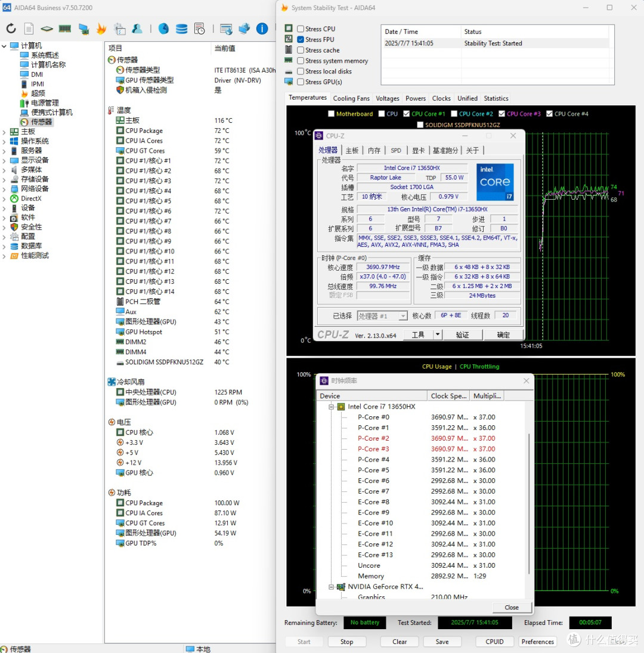Launch the flame System Stability Test icon
The image size is (644, 653).
[x=101, y=29]
